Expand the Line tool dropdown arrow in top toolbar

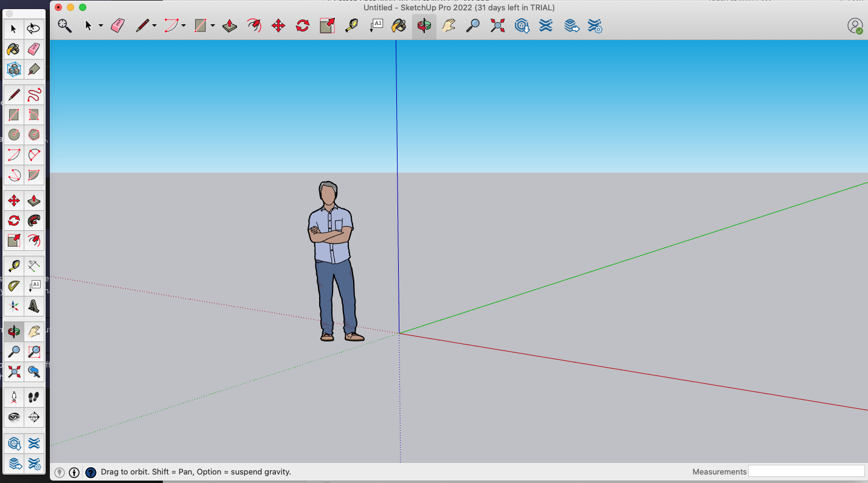coord(154,26)
